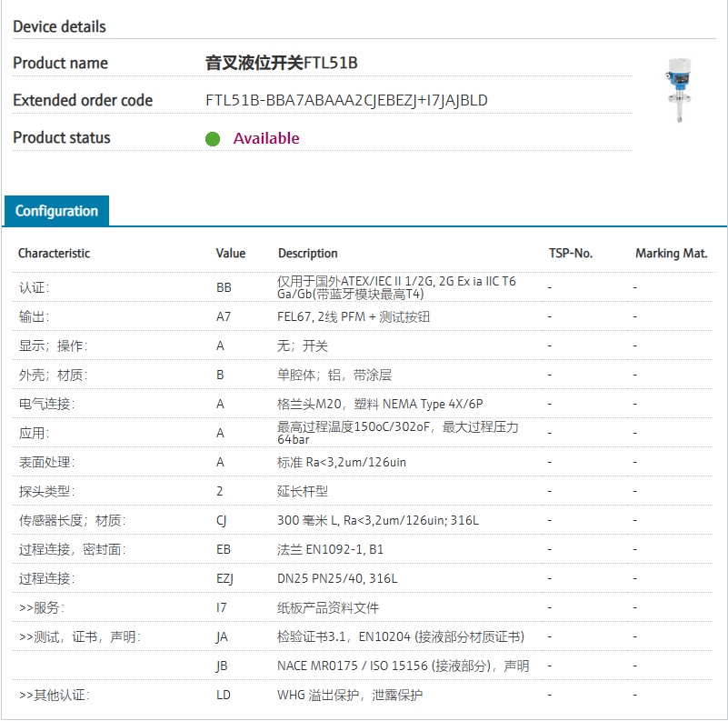Image resolution: width=728 pixels, height=721 pixels.
Task: Click the Marking Mat. column header
Action: [x=671, y=254]
